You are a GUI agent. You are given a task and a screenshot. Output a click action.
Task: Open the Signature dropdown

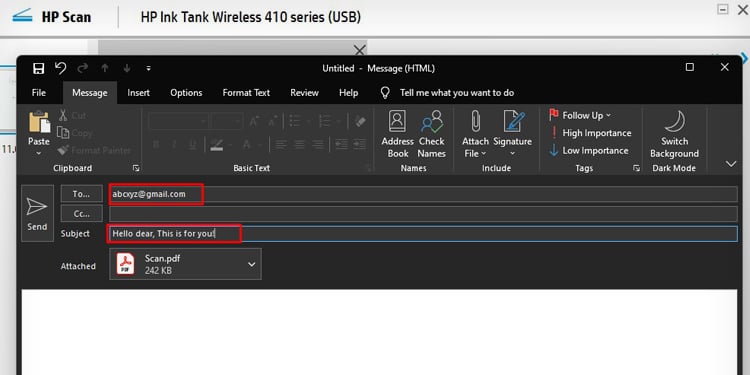point(512,134)
